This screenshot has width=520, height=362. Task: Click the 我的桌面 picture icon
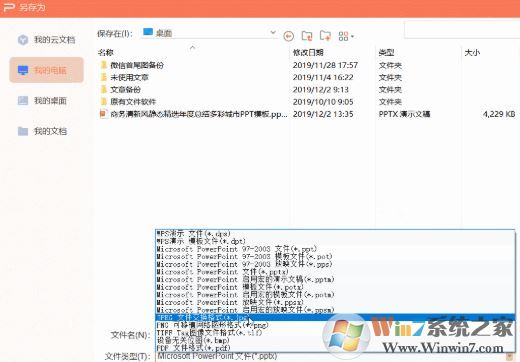click(23, 101)
